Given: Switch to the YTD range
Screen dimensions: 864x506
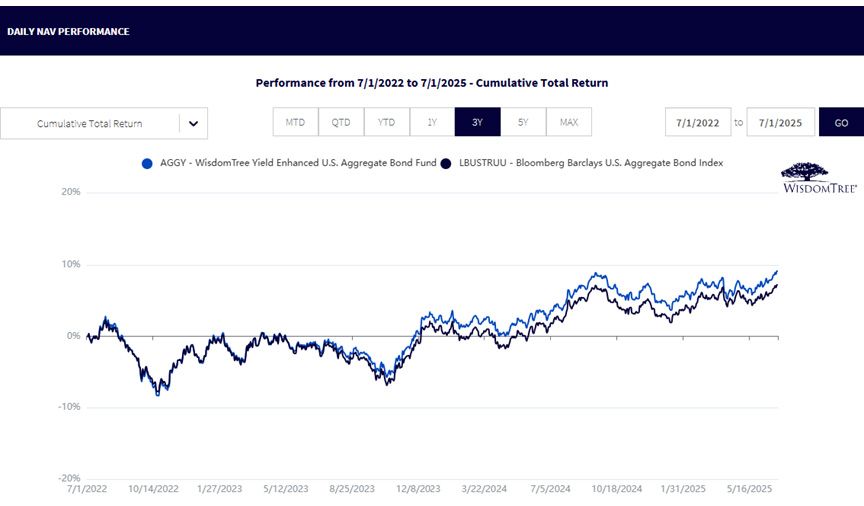Looking at the screenshot, I should tap(387, 122).
